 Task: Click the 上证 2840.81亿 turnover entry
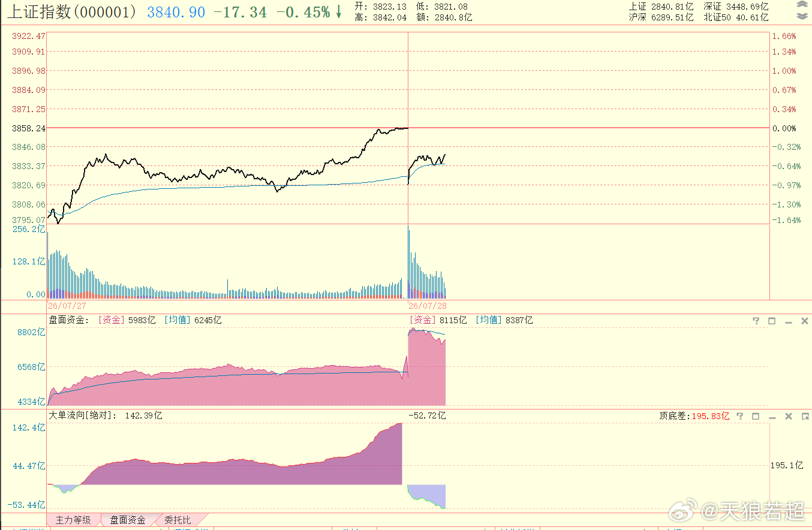(661, 7)
